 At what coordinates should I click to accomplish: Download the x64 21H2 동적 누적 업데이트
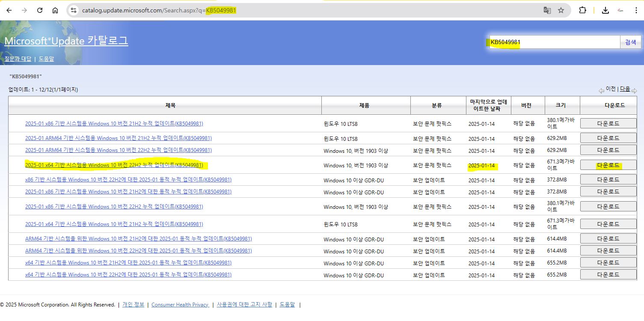tap(608, 262)
